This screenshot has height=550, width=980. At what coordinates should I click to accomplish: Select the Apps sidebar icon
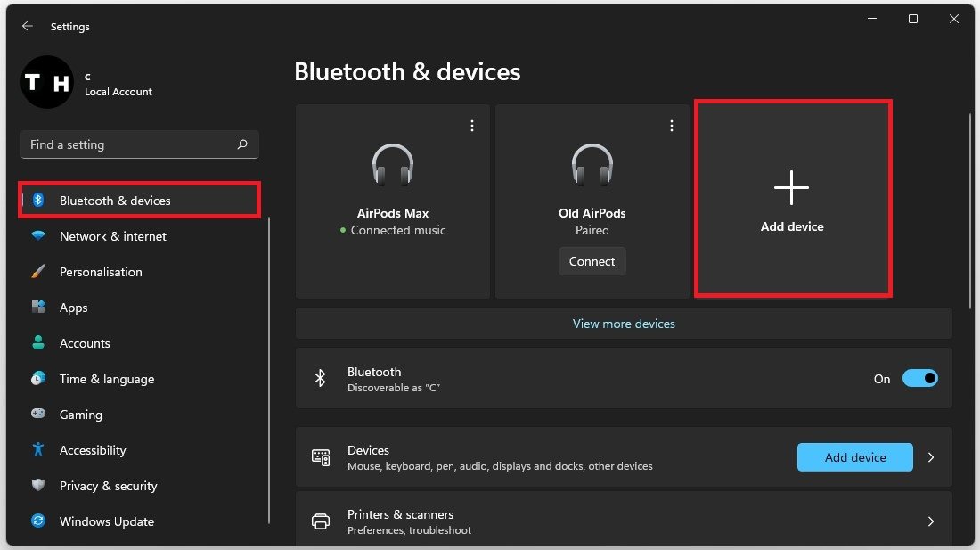coord(37,308)
